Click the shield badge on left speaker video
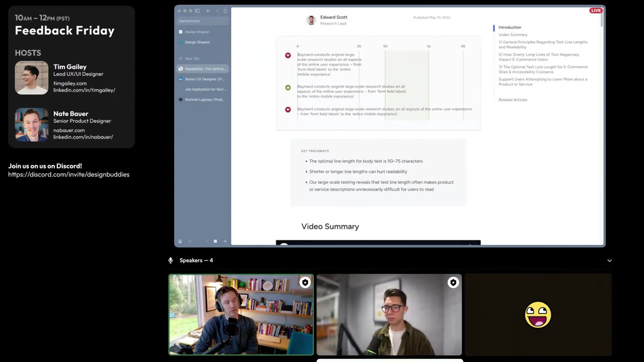 coord(305,283)
